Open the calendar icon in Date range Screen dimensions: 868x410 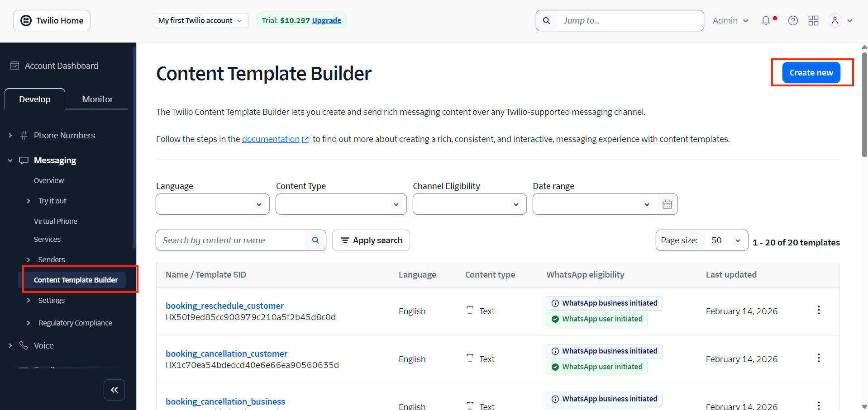point(667,204)
